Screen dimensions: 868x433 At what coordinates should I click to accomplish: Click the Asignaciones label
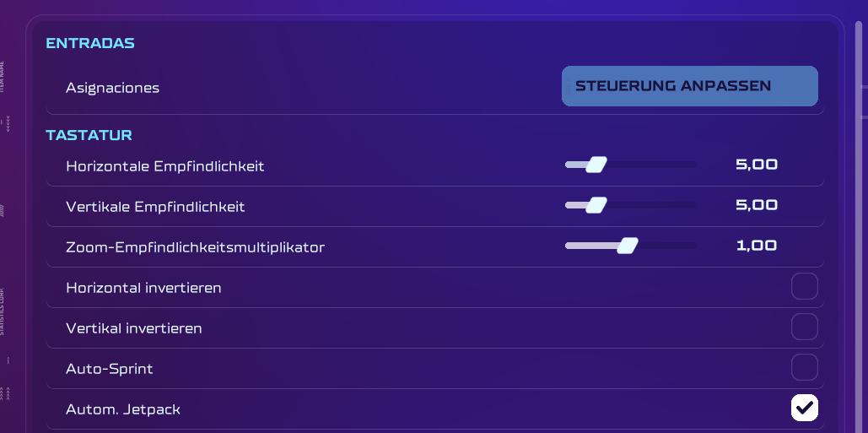tap(112, 88)
